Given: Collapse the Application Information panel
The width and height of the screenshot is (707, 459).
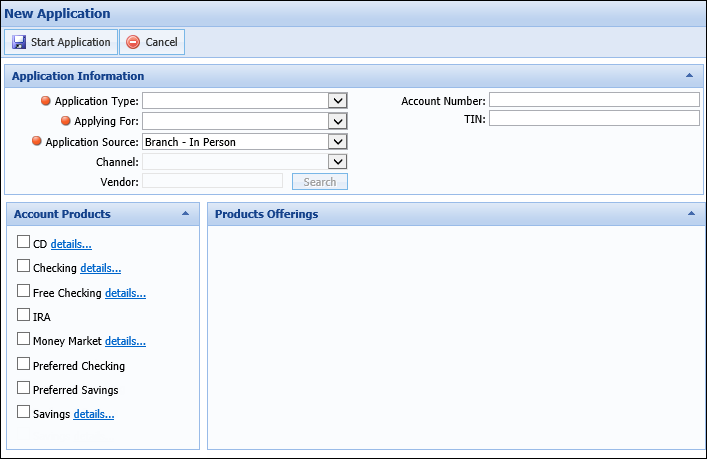Looking at the screenshot, I should pos(689,75).
